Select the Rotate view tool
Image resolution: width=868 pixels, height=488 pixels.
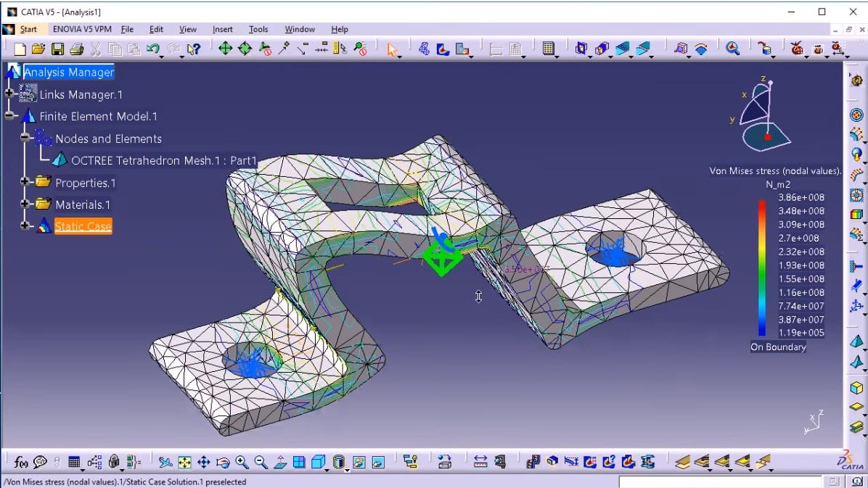[223, 462]
